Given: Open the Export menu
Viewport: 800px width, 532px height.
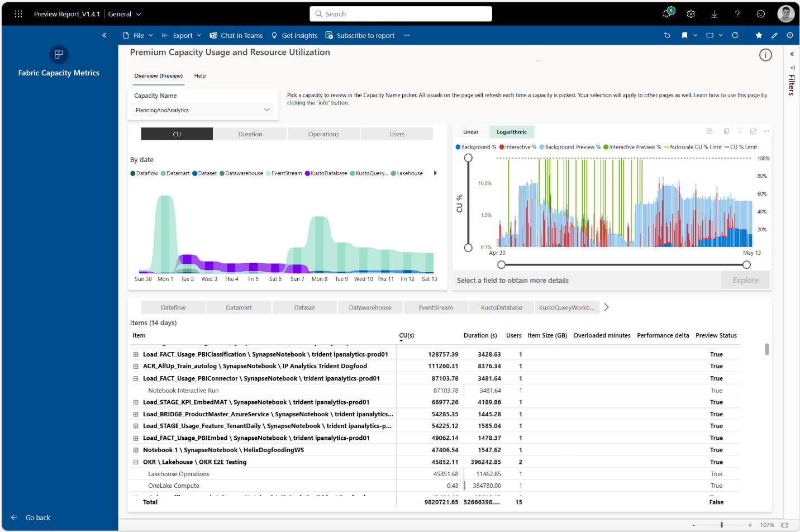Looking at the screenshot, I should point(182,35).
